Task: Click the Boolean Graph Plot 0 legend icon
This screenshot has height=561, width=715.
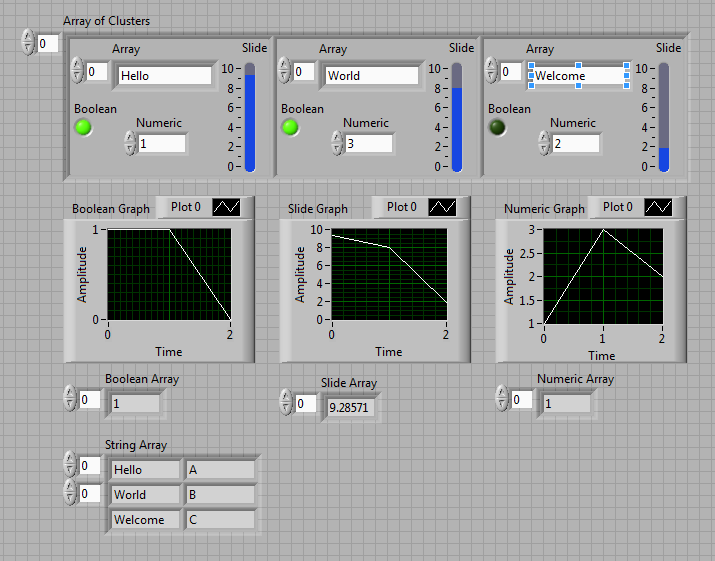Action: coord(226,207)
